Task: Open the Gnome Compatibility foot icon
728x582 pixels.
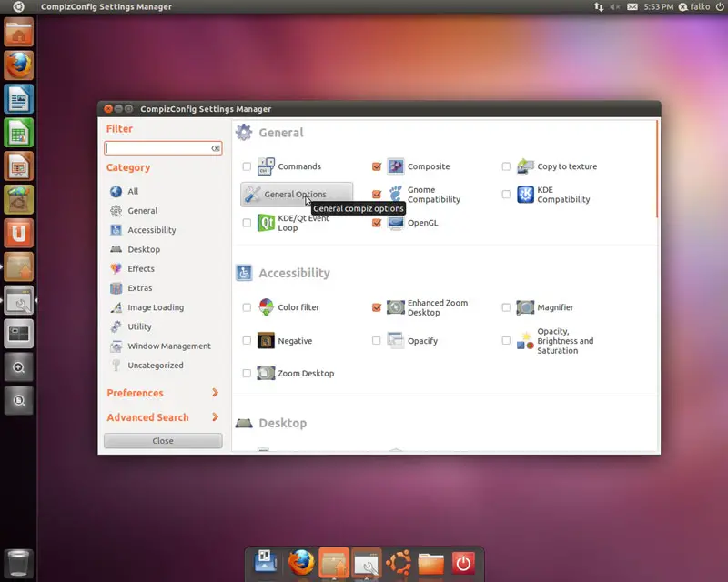Action: click(x=396, y=194)
